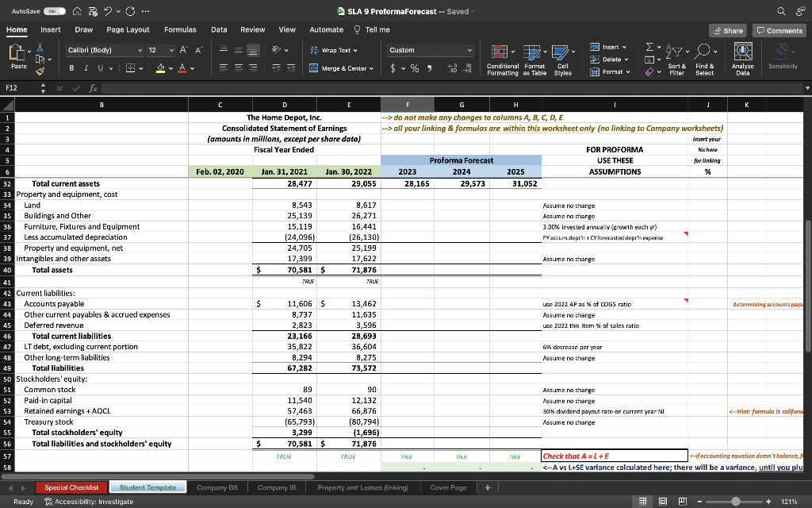Click the horizontal scrollbar thumb
Screen dimensions: 812x508
[x=158, y=476]
